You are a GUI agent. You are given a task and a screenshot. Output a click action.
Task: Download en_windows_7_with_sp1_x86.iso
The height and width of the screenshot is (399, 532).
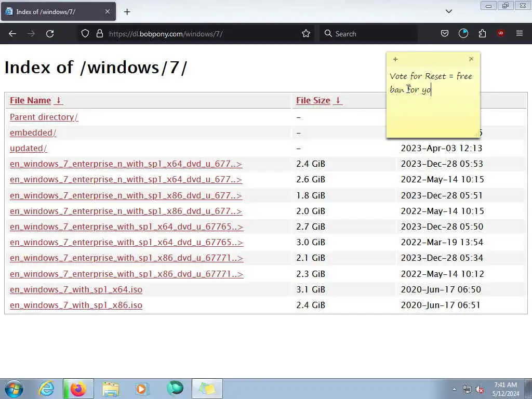click(x=76, y=305)
